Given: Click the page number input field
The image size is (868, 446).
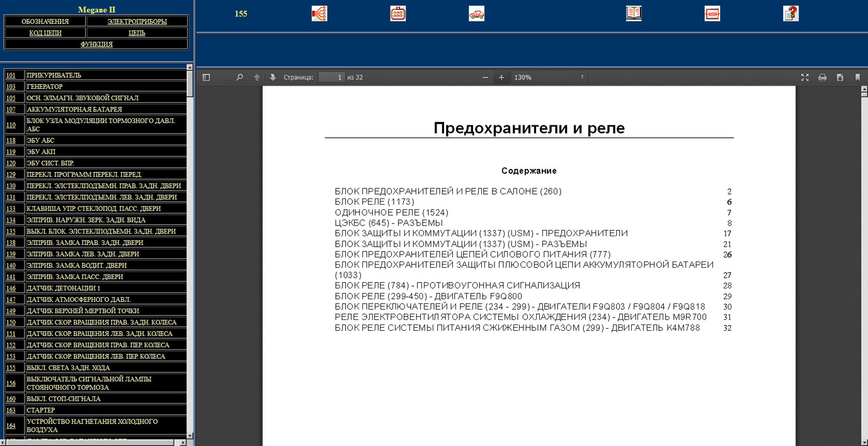Looking at the screenshot, I should point(331,77).
